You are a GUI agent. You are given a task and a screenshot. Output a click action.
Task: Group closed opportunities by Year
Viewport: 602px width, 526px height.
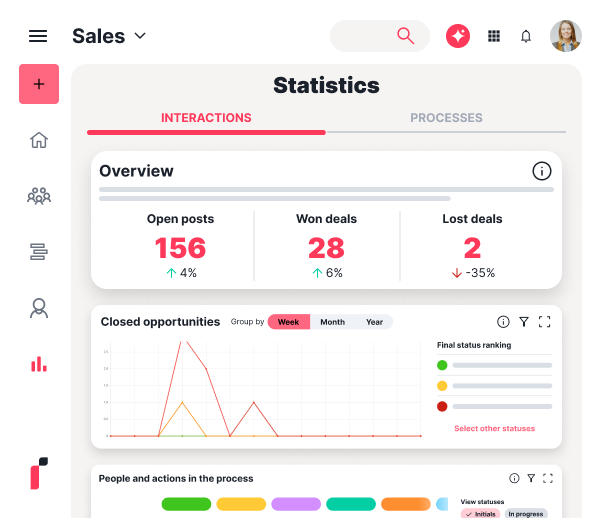pos(374,322)
